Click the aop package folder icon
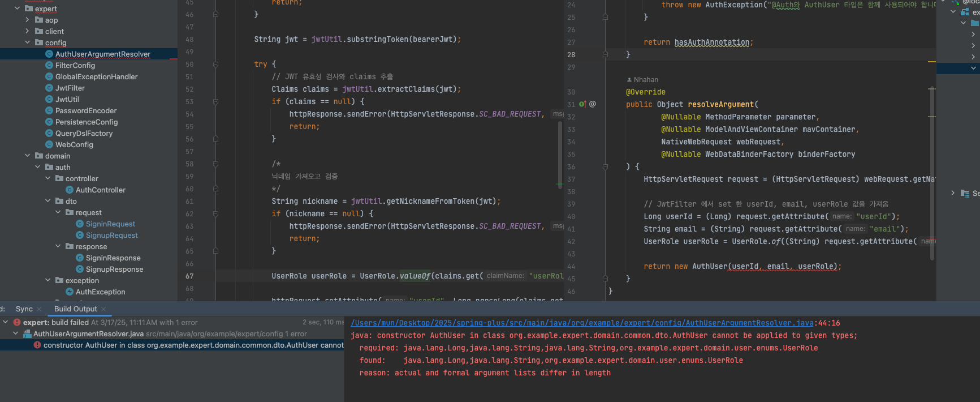Viewport: 980px width, 402px height. point(39,20)
